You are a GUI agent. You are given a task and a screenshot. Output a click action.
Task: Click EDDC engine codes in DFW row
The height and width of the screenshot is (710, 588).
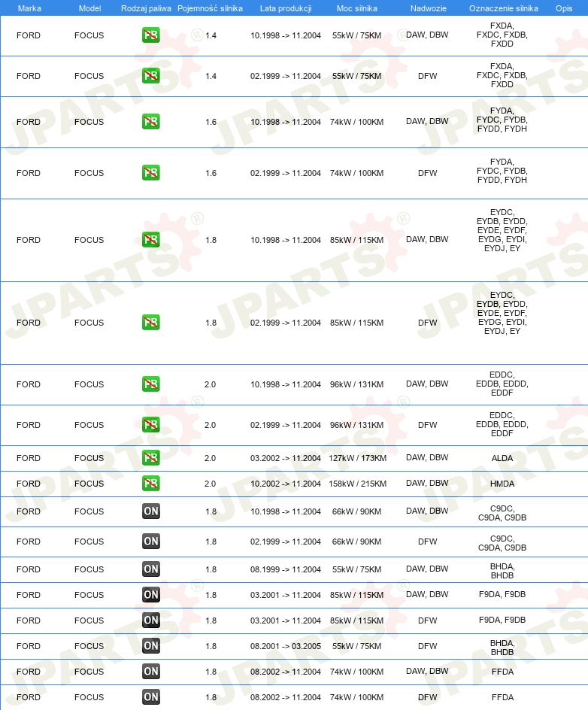pyautogui.click(x=502, y=424)
